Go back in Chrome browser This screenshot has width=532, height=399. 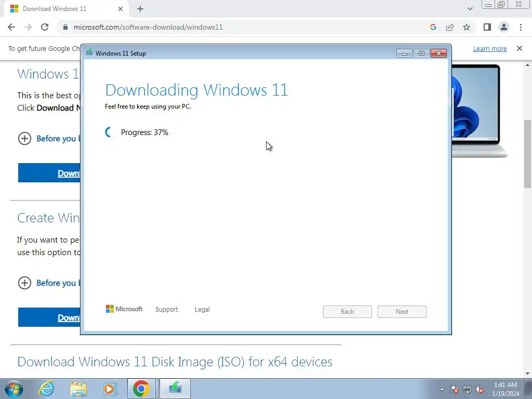click(x=11, y=27)
